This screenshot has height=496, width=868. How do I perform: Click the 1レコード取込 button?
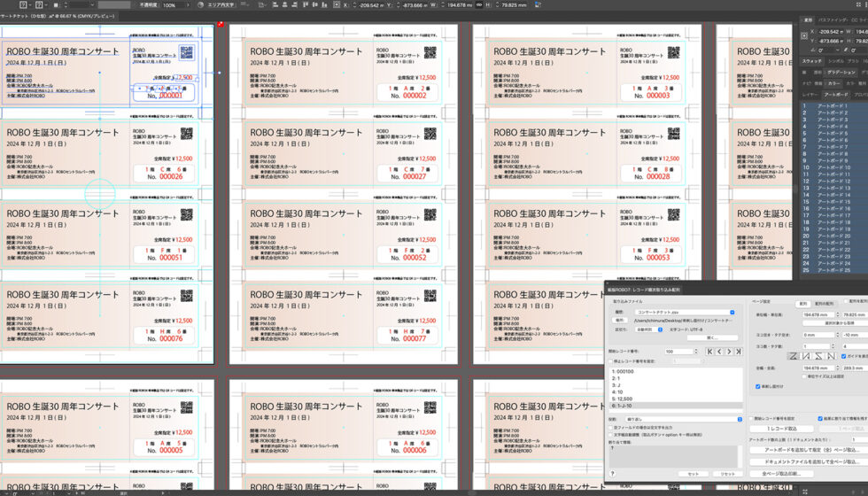pos(781,429)
